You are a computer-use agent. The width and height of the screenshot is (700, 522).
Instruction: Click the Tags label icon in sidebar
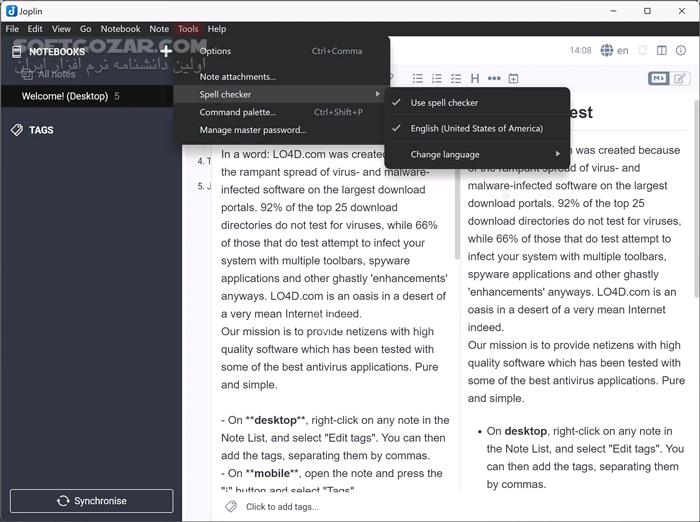[17, 130]
